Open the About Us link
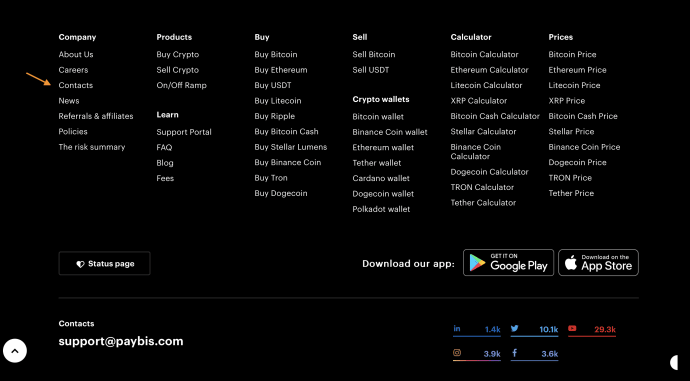Image resolution: width=690 pixels, height=381 pixels. click(76, 55)
